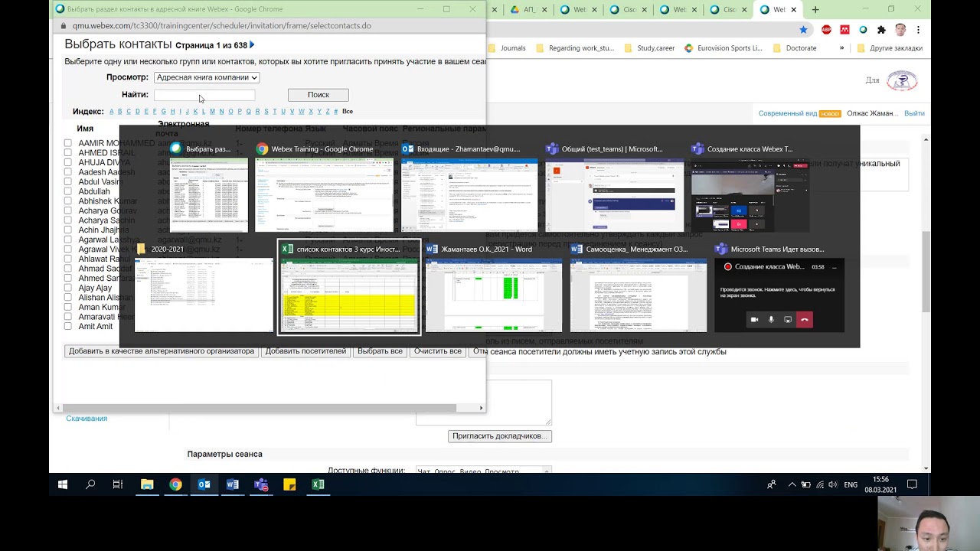
Task: Open volume control in system tray
Action: (x=833, y=484)
